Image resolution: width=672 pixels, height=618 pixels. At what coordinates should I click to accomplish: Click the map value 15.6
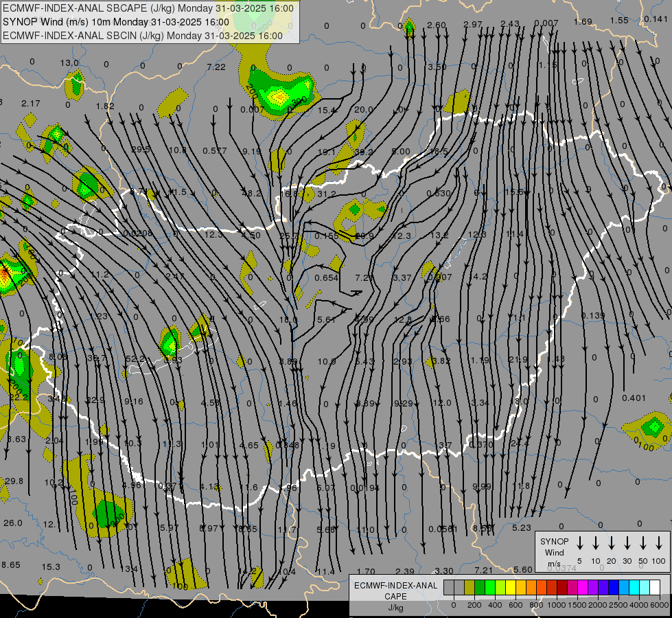coord(514,192)
